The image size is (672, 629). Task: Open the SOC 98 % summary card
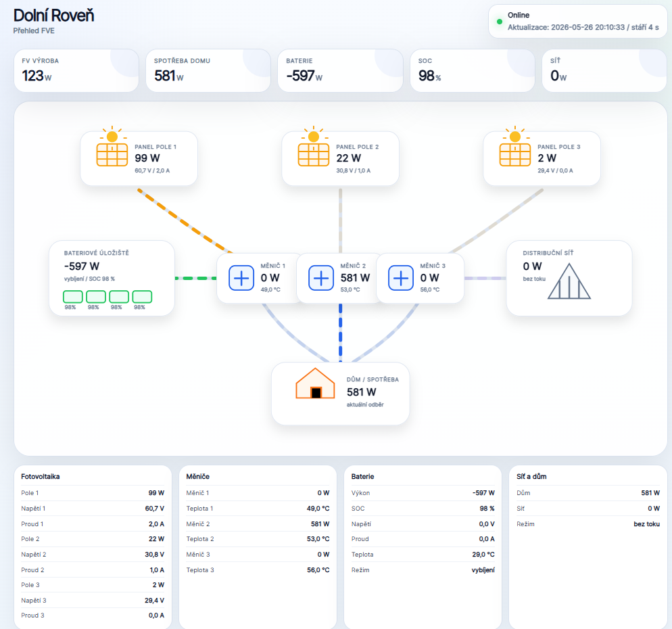click(473, 70)
